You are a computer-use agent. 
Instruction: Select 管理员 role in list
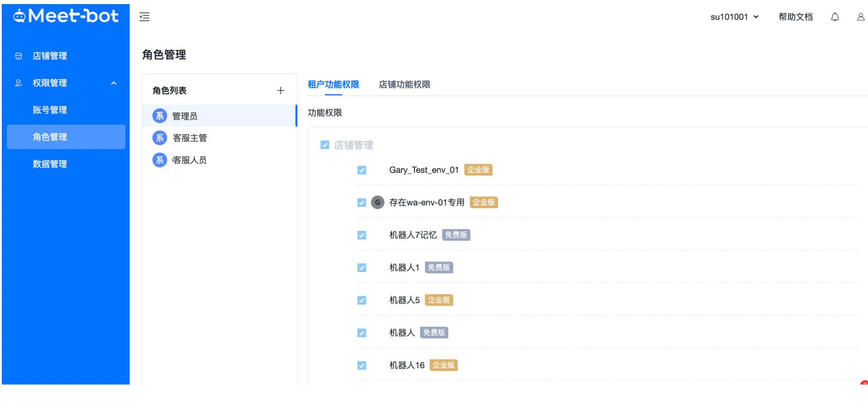coord(219,116)
